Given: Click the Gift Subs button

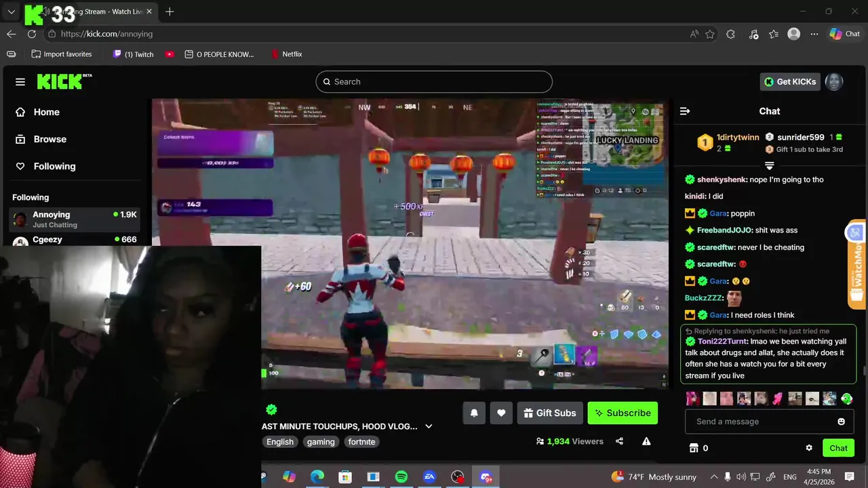Looking at the screenshot, I should [x=550, y=413].
